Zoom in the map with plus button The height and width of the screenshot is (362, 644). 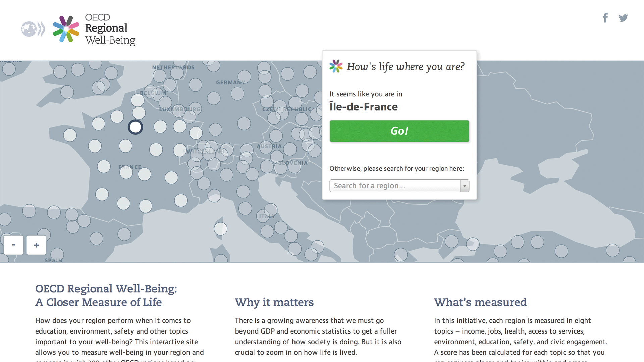[x=36, y=245]
